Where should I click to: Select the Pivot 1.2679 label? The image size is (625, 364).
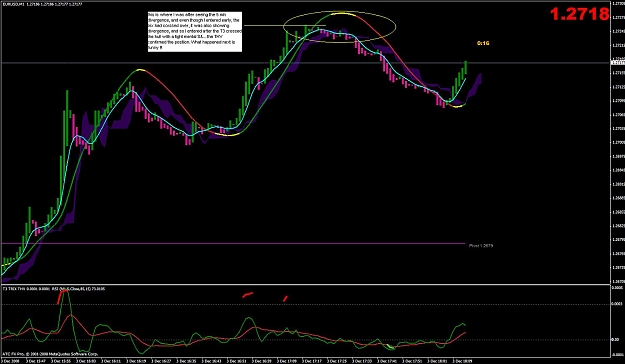point(481,246)
